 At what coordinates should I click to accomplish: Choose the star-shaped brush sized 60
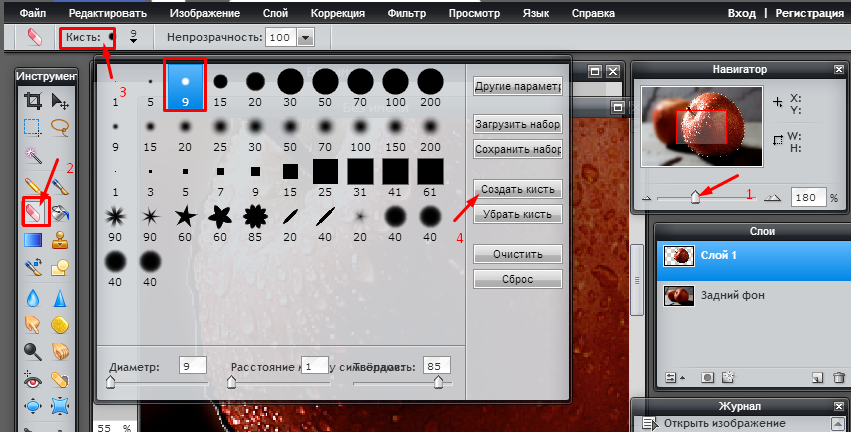pos(185,215)
